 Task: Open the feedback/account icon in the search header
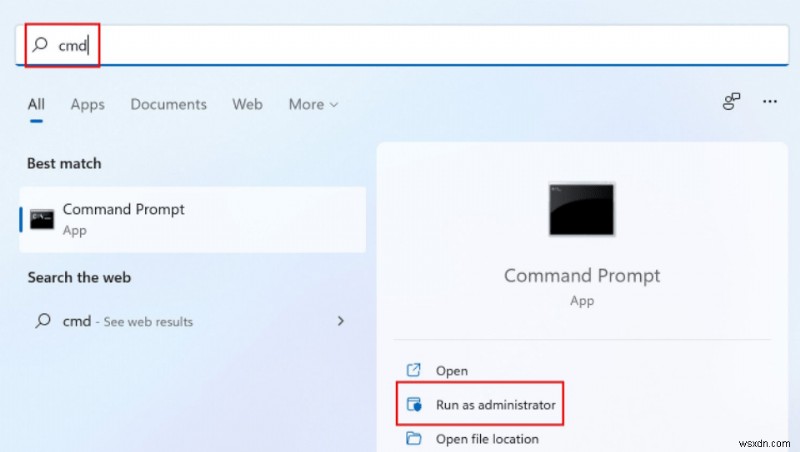pyautogui.click(x=731, y=101)
